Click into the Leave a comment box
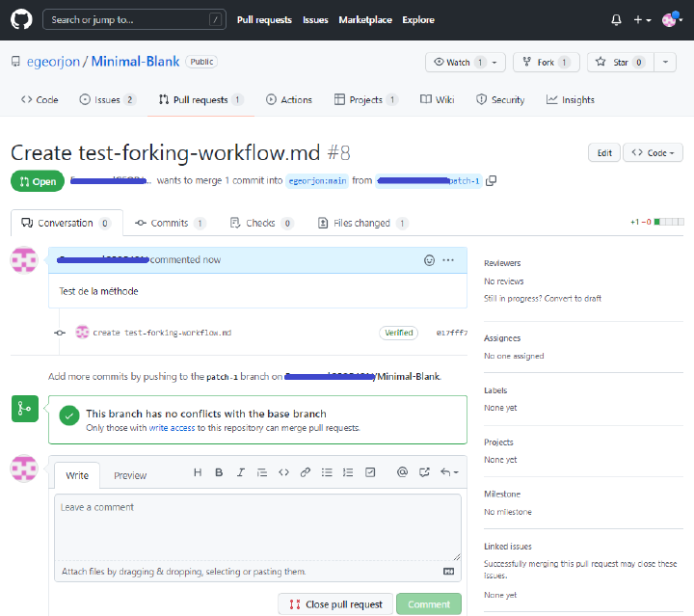Image resolution: width=694 pixels, height=616 pixels. (x=257, y=527)
